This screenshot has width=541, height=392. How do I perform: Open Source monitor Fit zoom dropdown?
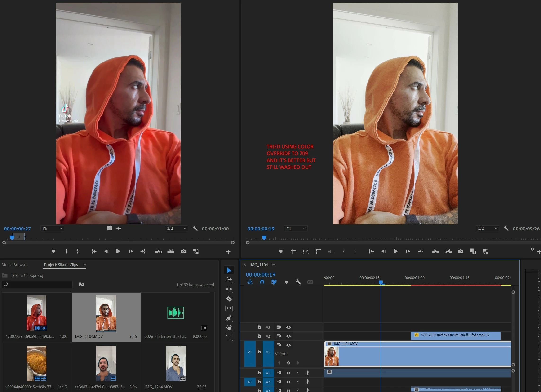52,229
